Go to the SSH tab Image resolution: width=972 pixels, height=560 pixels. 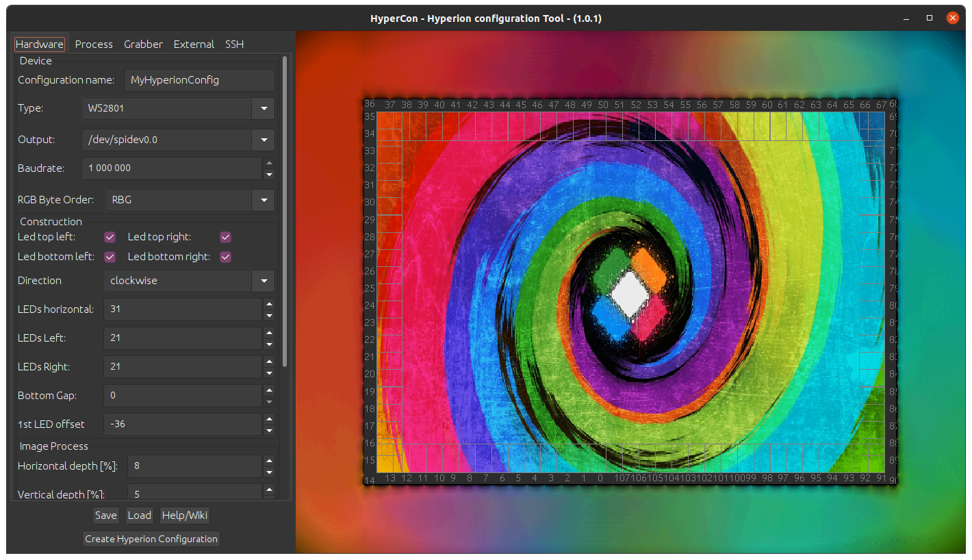coord(234,44)
